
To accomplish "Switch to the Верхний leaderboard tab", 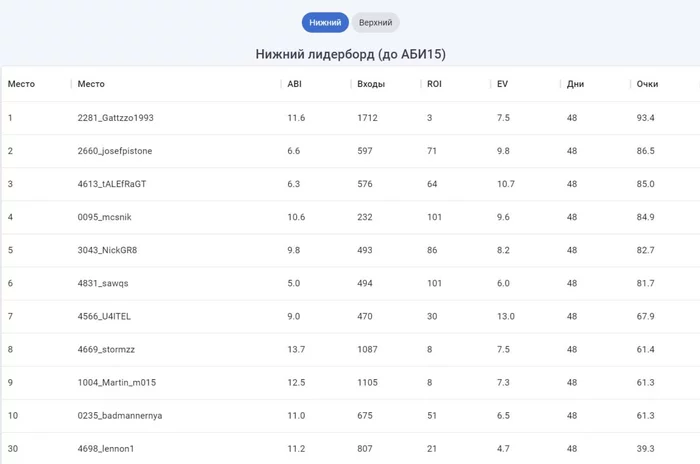I will point(375,22).
